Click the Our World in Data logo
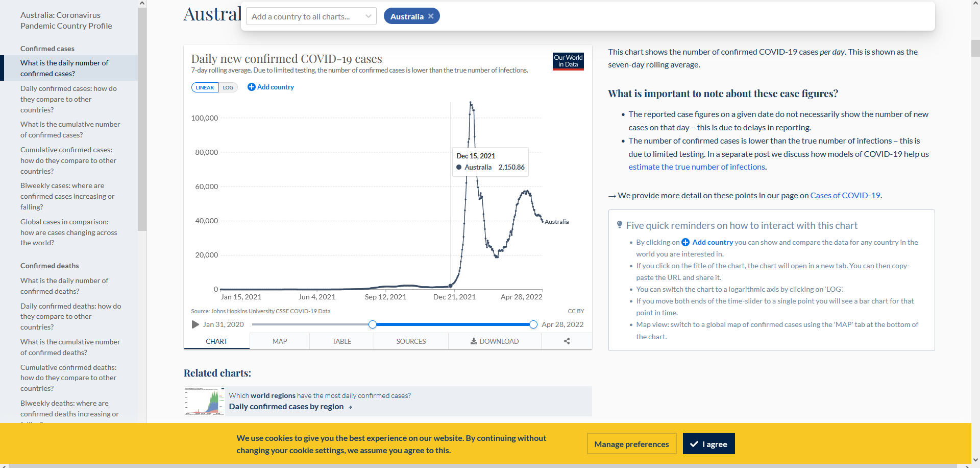Viewport: 980px width, 468px height. tap(568, 61)
